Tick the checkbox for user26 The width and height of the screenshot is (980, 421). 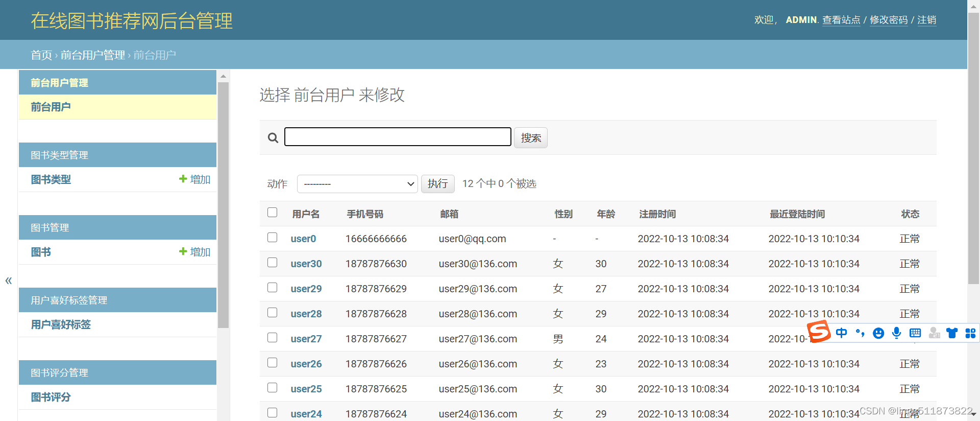(x=273, y=363)
